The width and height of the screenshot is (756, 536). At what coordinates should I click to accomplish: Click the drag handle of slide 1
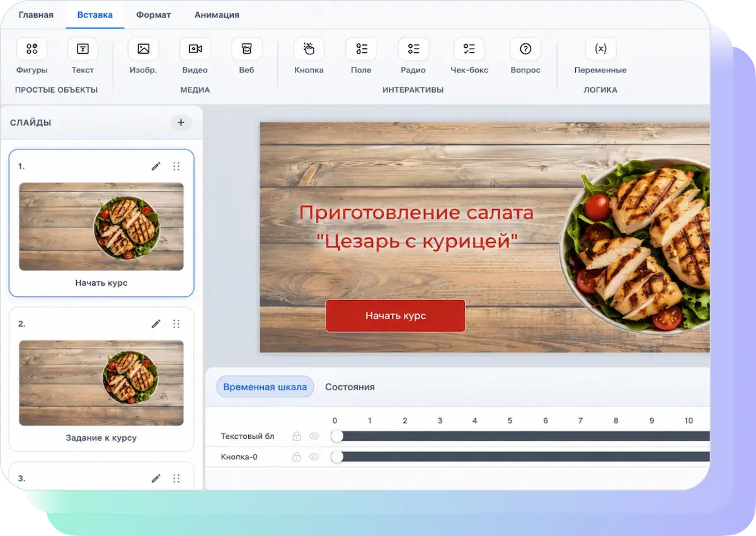176,166
